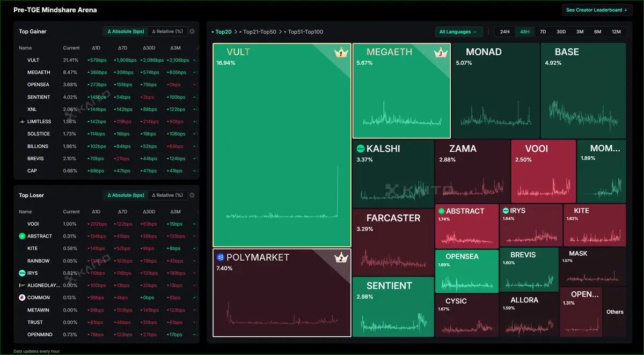Select Absolute (bps) in Top Gainer panel
The width and height of the screenshot is (644, 355).
tap(125, 32)
